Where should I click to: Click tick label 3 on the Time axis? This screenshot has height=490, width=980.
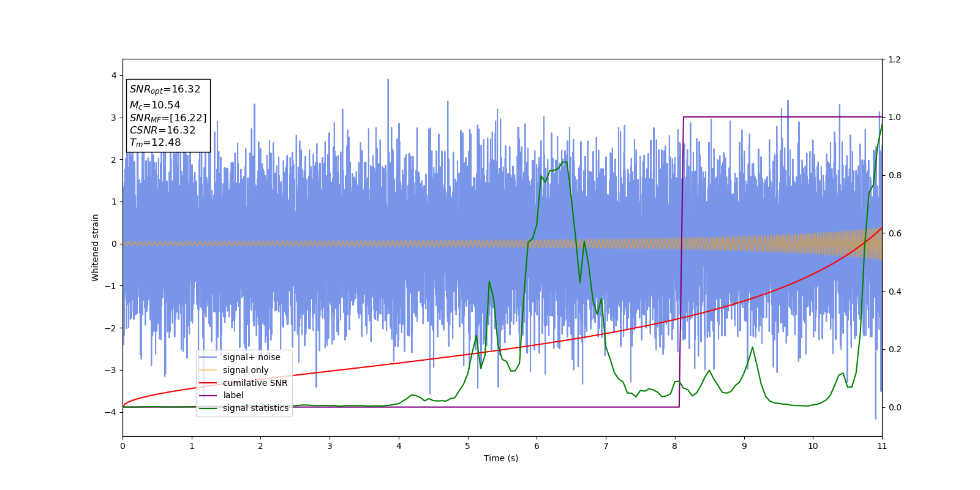[x=330, y=446]
